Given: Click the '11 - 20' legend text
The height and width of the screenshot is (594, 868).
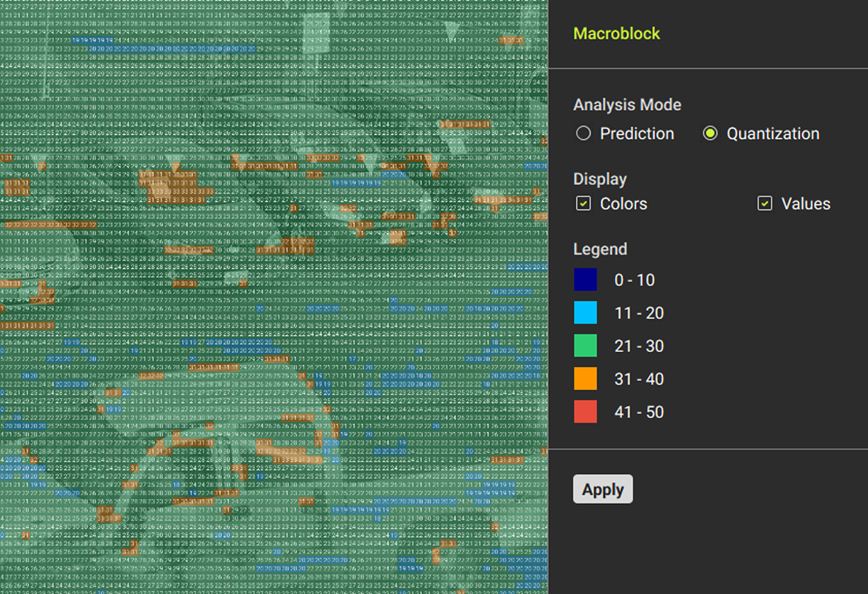Looking at the screenshot, I should pos(639,313).
